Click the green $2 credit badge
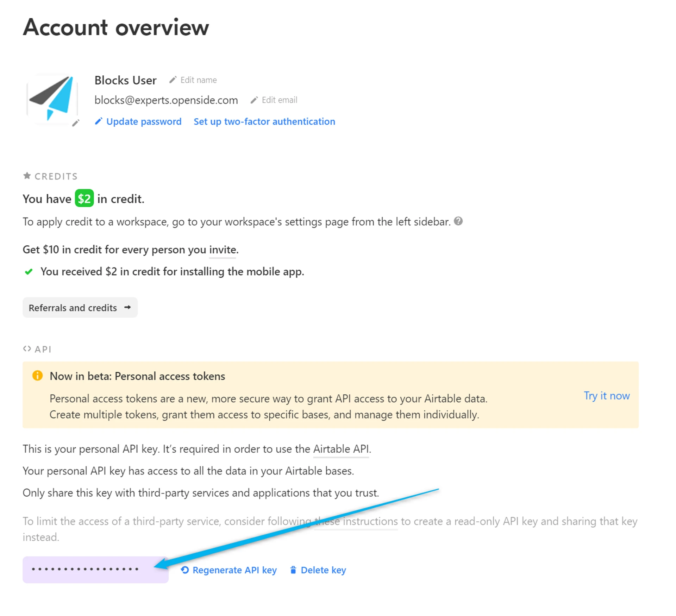The image size is (676, 616). 84,199
